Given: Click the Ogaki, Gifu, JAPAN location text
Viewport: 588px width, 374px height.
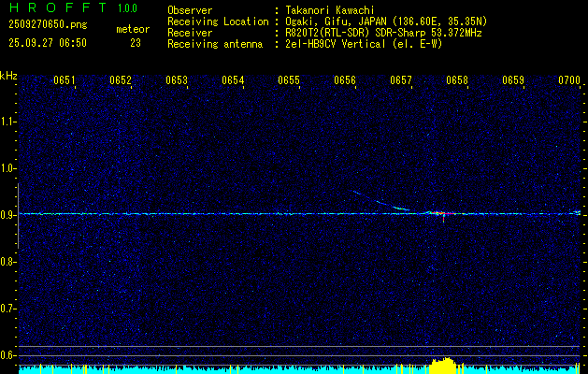Looking at the screenshot, I should (x=384, y=22).
